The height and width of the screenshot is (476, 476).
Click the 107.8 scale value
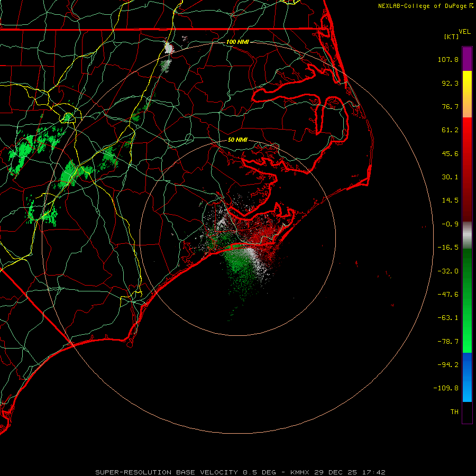pos(448,59)
